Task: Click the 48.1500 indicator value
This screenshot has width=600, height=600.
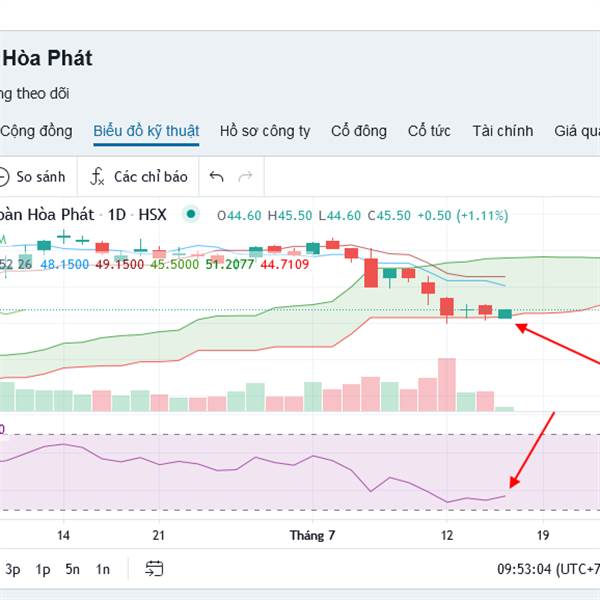Action: click(x=65, y=264)
